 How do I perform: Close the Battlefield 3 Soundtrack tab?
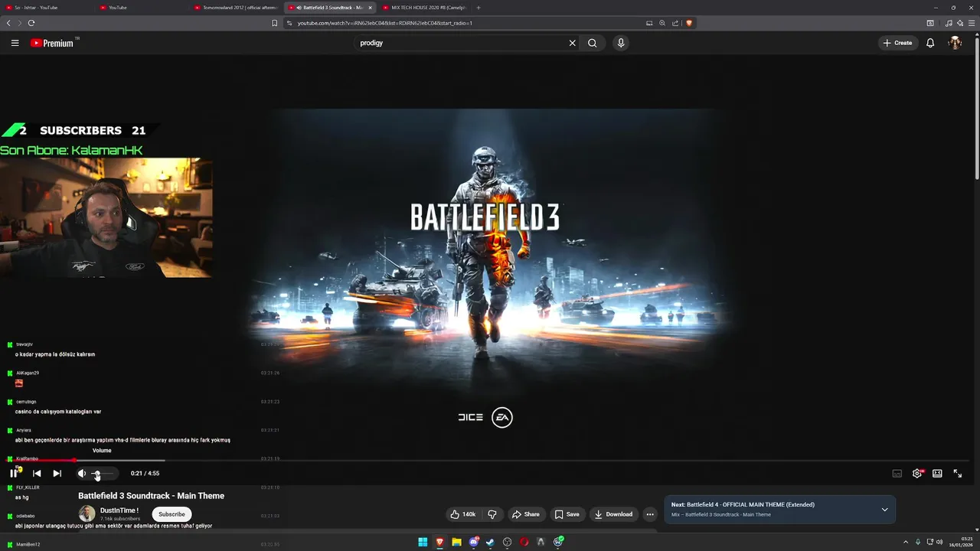tap(371, 8)
